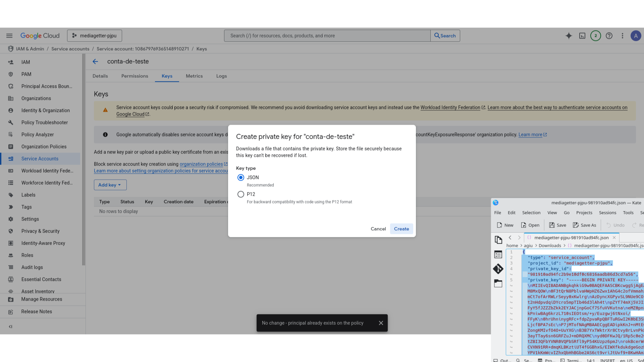Open the mediagetter-pjpu project picker
This screenshot has height=362, width=644.
click(x=95, y=36)
